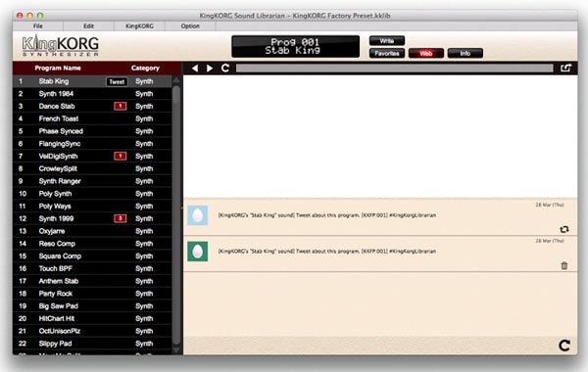Toggle the Info panel button
The width and height of the screenshot is (588, 372).
click(465, 53)
